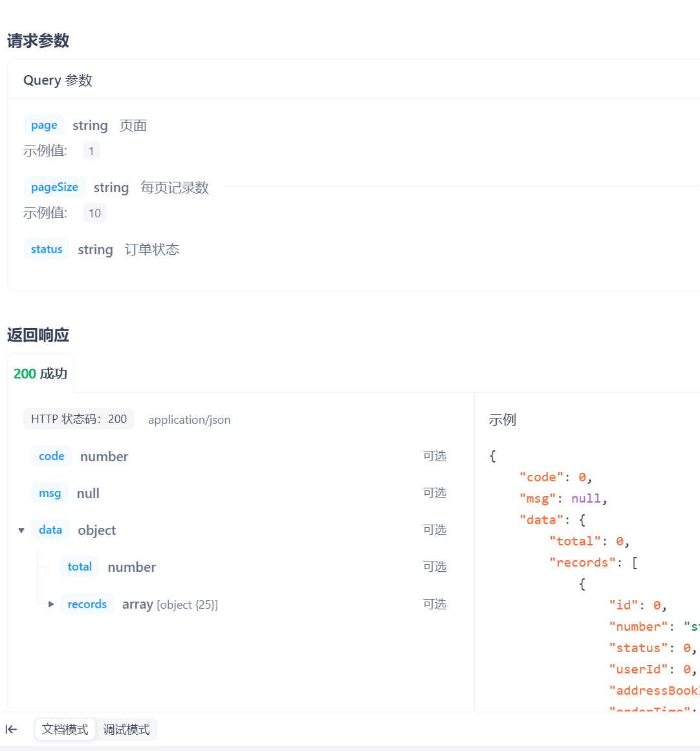Click the status parameter badge
This screenshot has width=700, height=751.
pyautogui.click(x=46, y=248)
